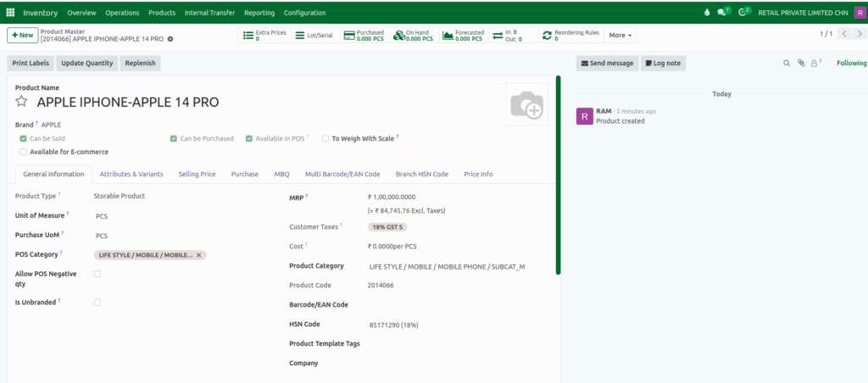Open the In/Out transfers stat button
This screenshot has height=383, width=868.
tap(513, 36)
